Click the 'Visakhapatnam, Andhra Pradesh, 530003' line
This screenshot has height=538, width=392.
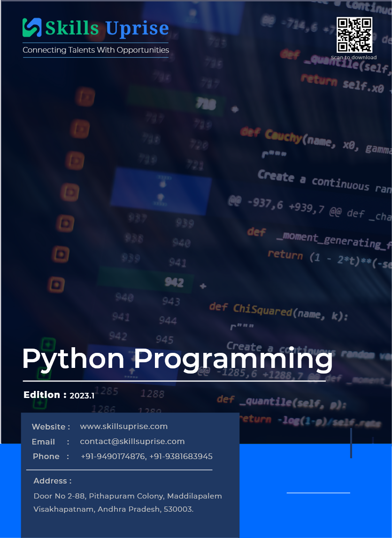tap(113, 509)
